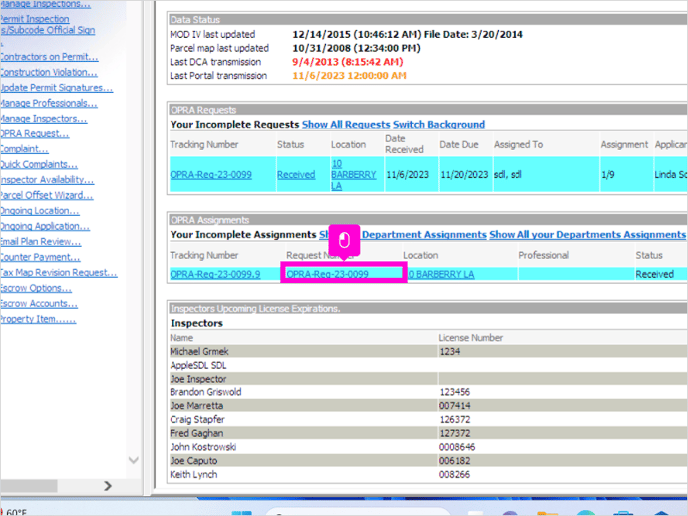Open 10 BARBERRY LA location in requests table
The height and width of the screenshot is (516, 688).
pos(354,175)
